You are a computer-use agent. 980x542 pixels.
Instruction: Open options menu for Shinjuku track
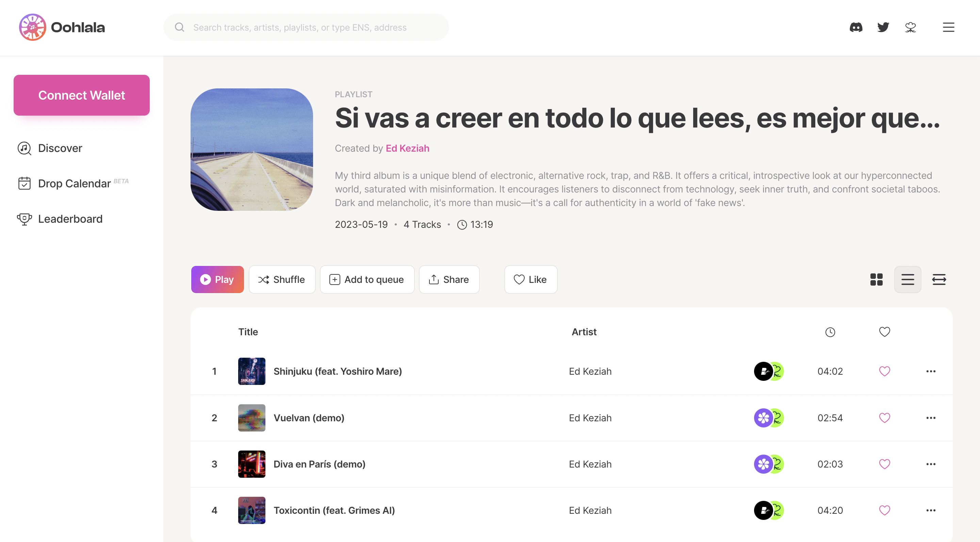pyautogui.click(x=931, y=371)
